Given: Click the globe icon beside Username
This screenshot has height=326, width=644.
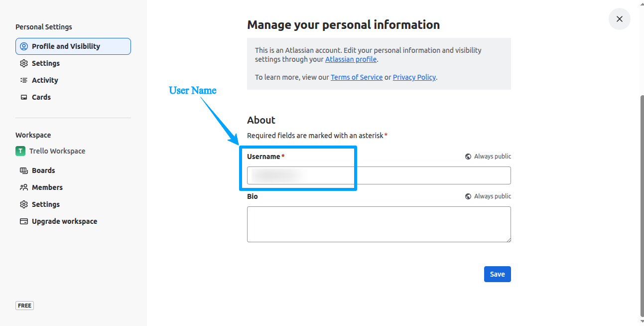Looking at the screenshot, I should pos(468,157).
